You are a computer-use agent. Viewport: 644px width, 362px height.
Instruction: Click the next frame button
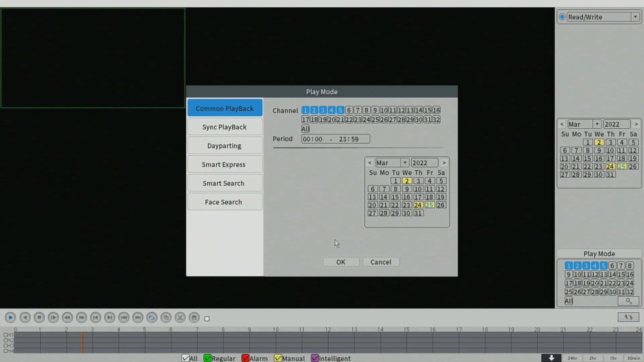[109, 317]
